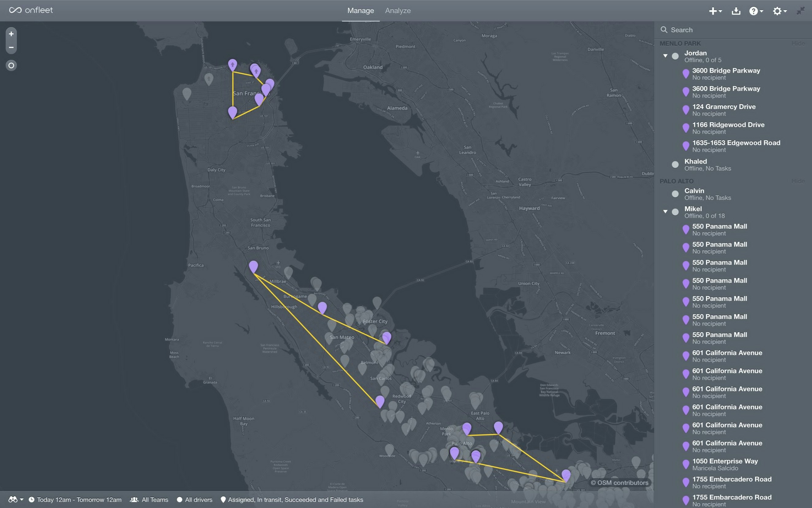Switch to the Analyze tab

point(398,10)
